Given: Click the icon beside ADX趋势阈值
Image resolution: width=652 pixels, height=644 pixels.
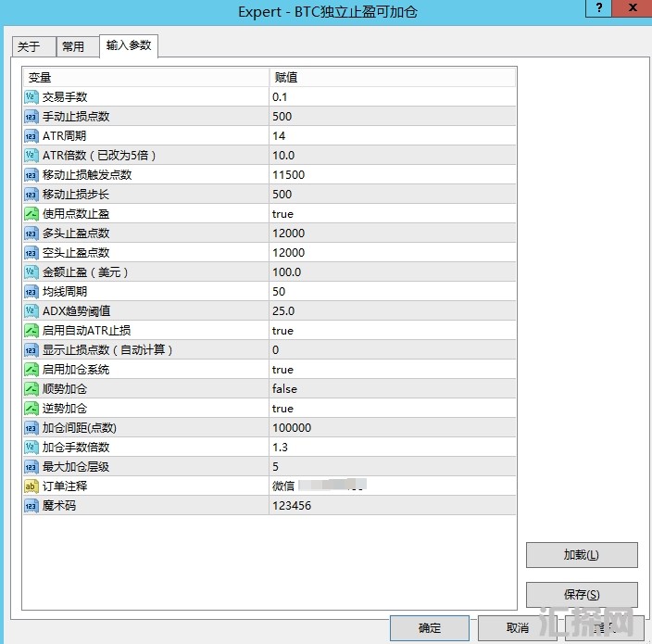Looking at the screenshot, I should 31,310.
